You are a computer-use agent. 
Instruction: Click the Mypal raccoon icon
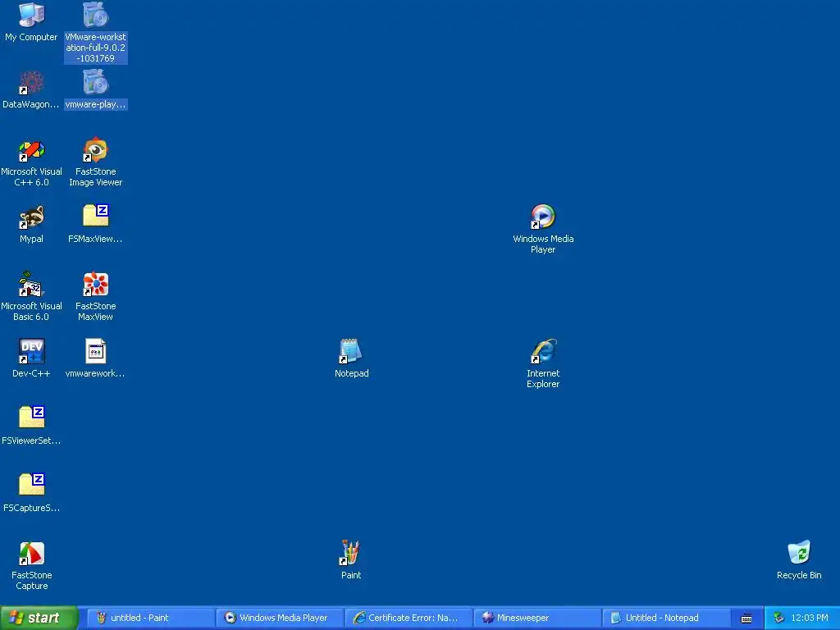[32, 217]
